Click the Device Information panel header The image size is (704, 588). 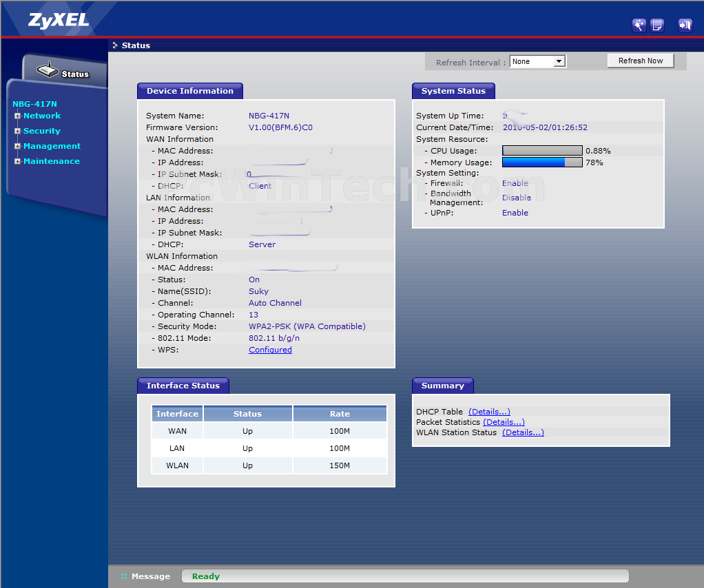coord(190,91)
